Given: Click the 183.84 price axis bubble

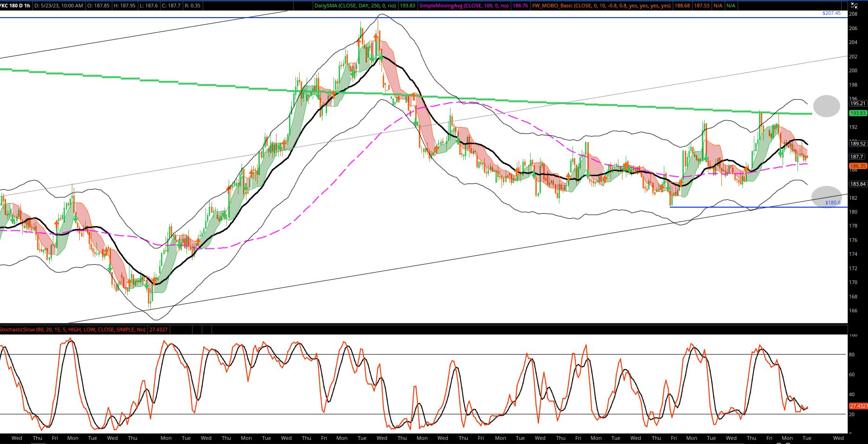Looking at the screenshot, I should click(858, 184).
